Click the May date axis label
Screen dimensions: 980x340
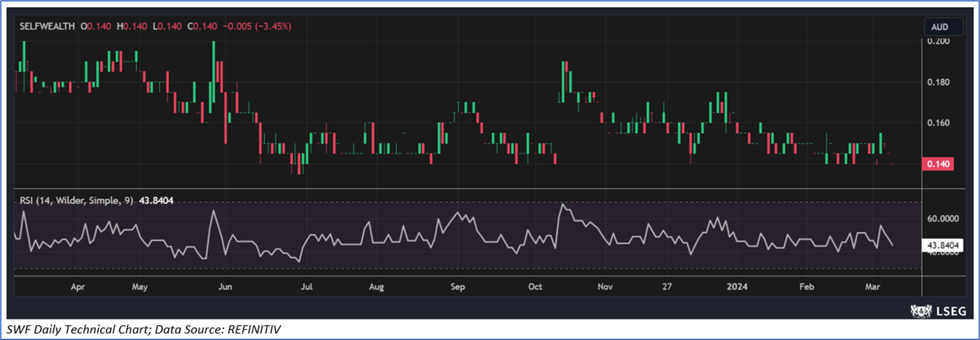(x=139, y=287)
